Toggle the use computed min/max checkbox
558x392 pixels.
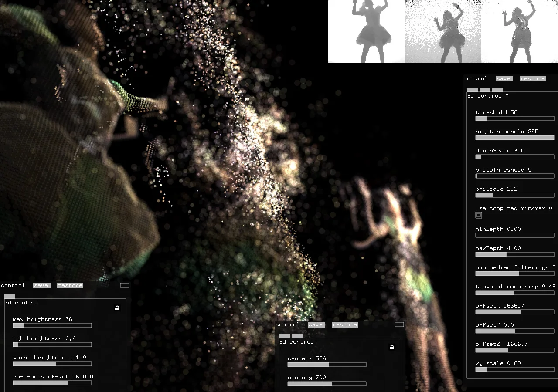479,215
